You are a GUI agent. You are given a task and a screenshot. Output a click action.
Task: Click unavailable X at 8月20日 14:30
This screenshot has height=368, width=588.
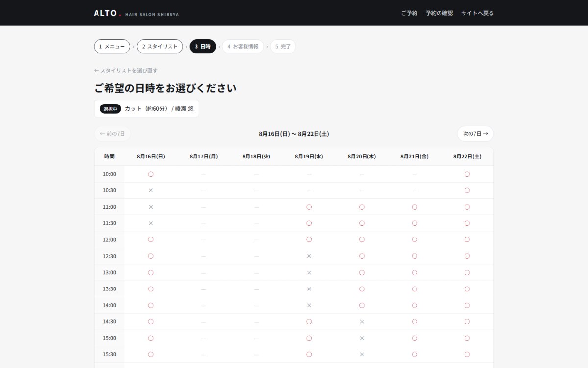pos(362,322)
